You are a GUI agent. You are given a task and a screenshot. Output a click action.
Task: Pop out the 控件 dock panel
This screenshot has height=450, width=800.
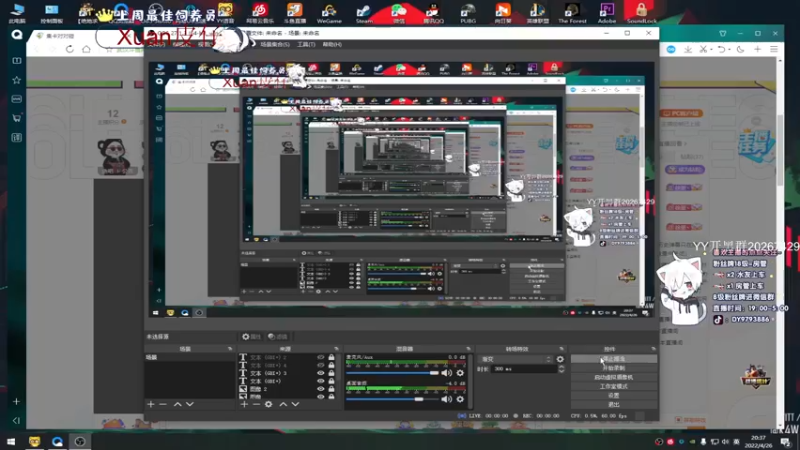click(x=653, y=349)
